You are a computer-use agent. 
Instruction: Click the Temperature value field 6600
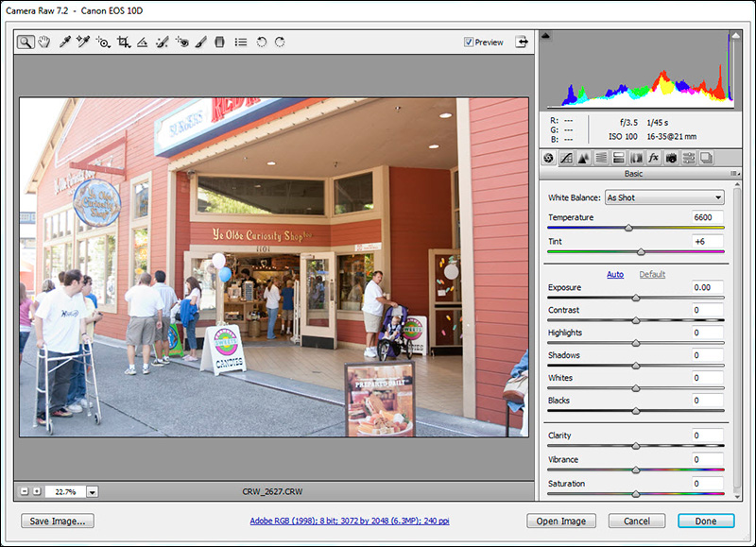(x=707, y=217)
